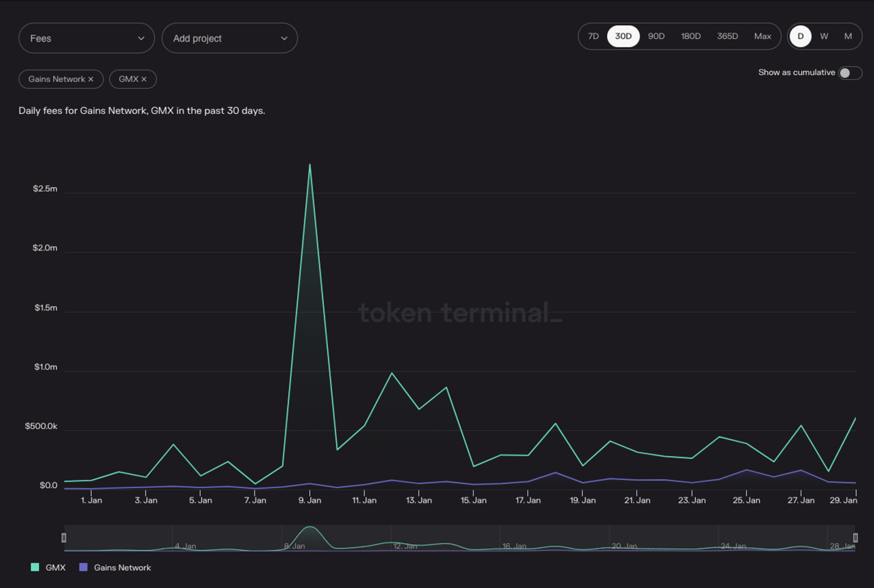Viewport: 874px width, 588px height.
Task: Click the navigator mini-chart at 8. Jan
Action: coord(295,546)
